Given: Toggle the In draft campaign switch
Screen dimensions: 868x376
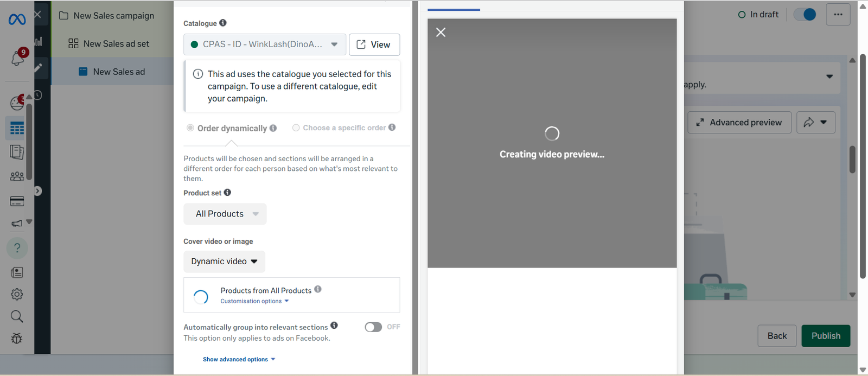Looking at the screenshot, I should (805, 15).
